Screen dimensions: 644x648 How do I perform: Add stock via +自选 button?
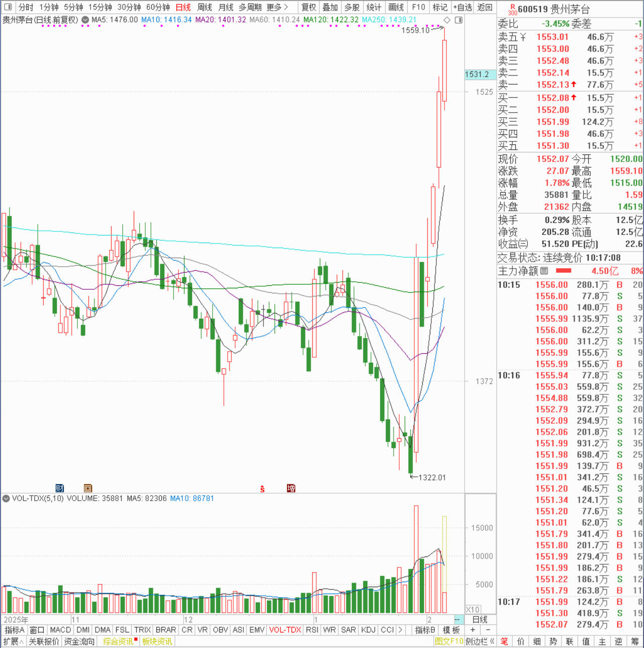coord(463,7)
